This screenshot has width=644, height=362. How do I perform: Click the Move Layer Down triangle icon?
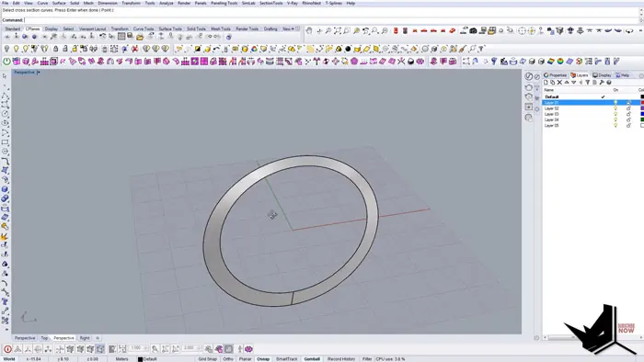573,83
